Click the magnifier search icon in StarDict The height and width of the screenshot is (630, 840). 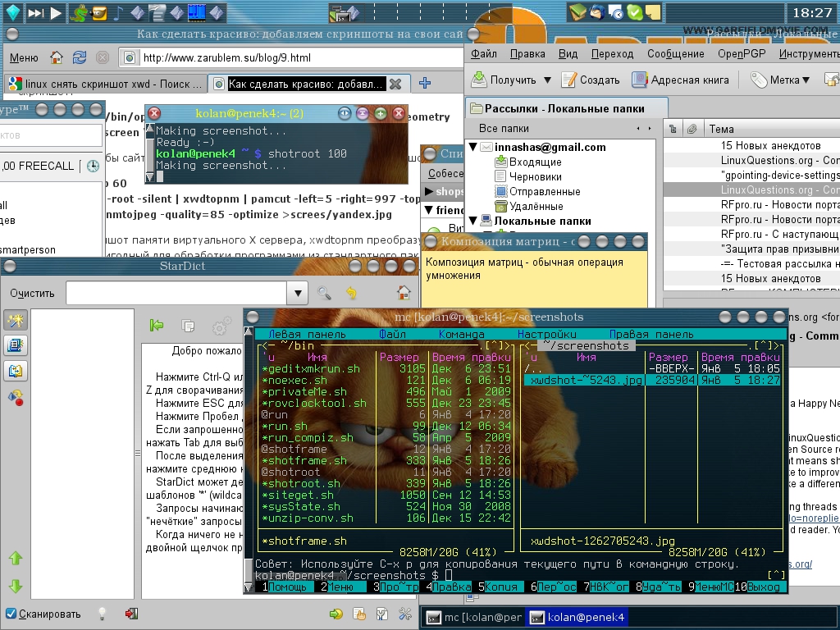(x=323, y=293)
